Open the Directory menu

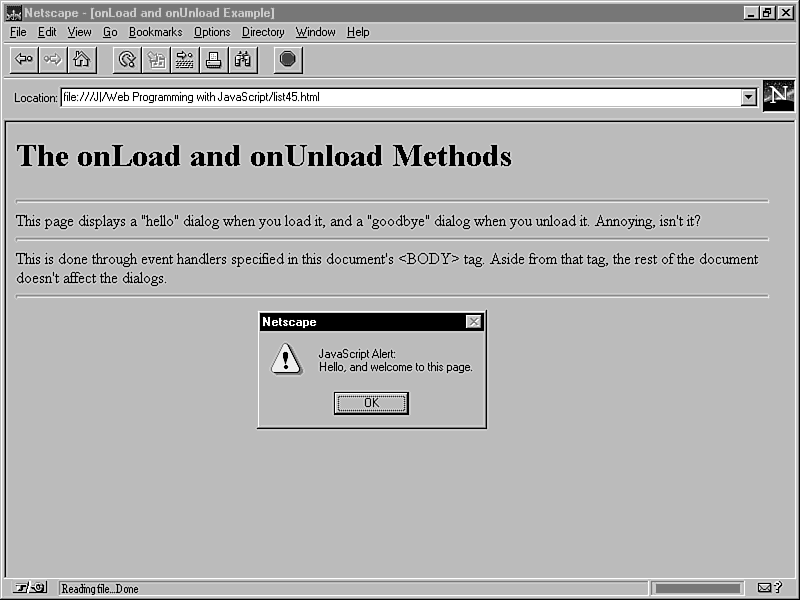pyautogui.click(x=263, y=32)
